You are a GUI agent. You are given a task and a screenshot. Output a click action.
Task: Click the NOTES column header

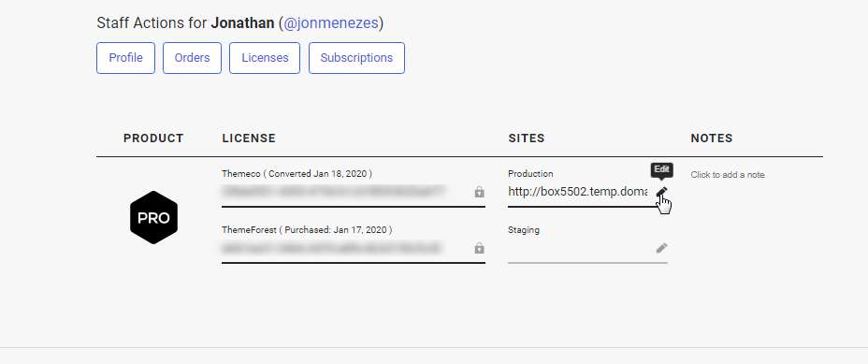pyautogui.click(x=712, y=138)
